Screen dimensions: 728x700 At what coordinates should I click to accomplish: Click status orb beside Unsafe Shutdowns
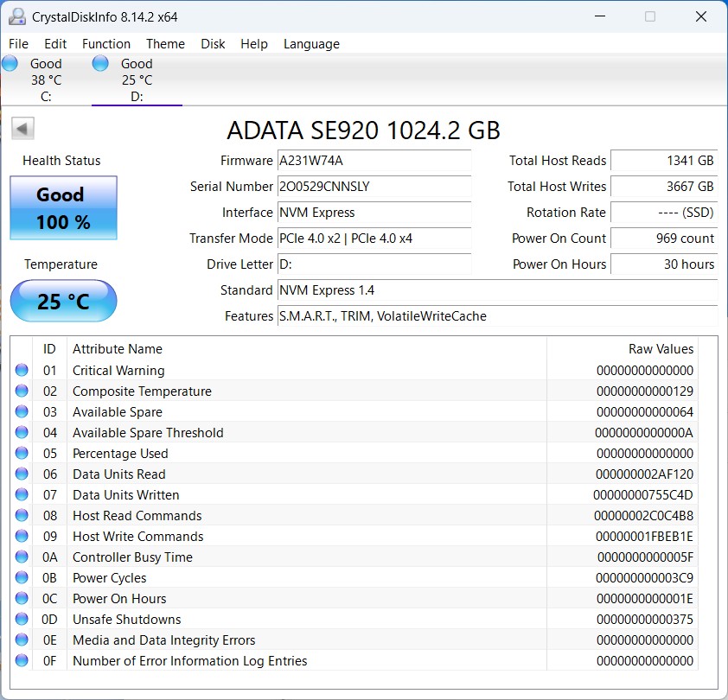point(22,620)
